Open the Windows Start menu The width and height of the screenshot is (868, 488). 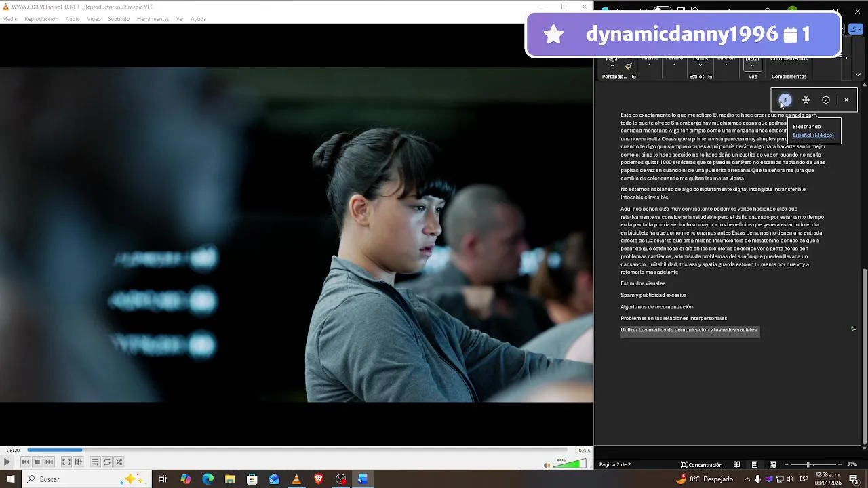pos(10,479)
